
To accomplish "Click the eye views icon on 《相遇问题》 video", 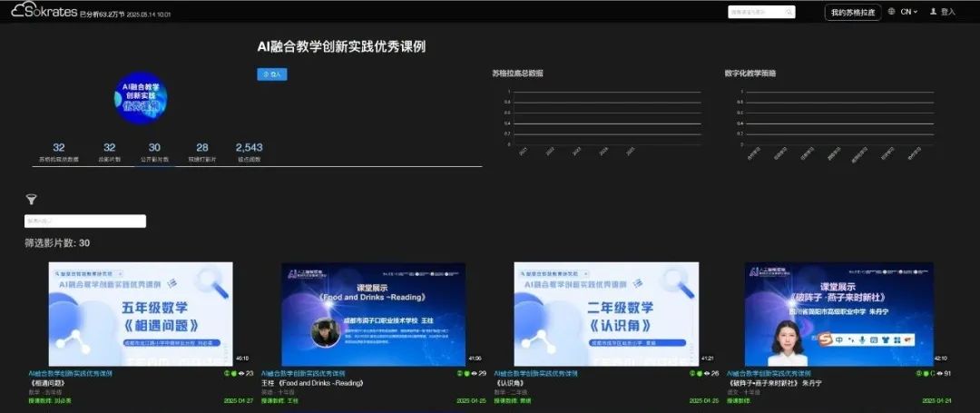I will tap(240, 373).
